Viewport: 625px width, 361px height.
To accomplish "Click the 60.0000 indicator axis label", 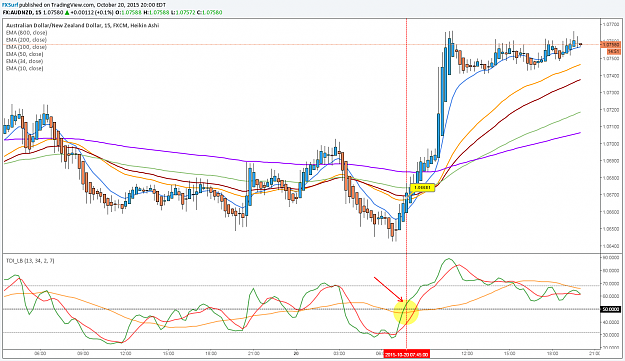I will (612, 296).
